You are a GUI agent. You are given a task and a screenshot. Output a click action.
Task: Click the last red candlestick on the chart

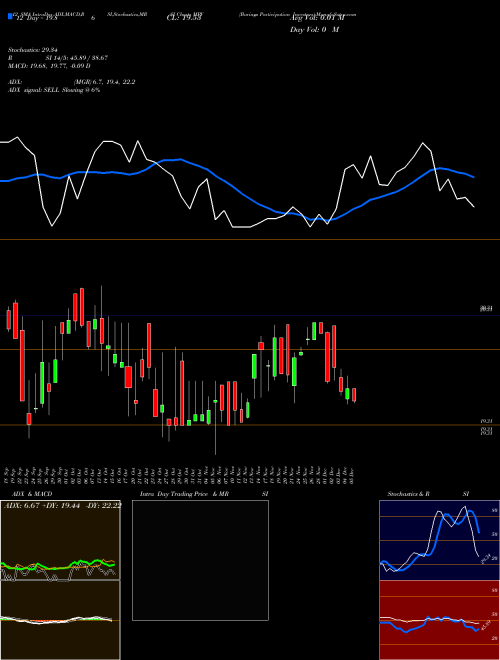click(x=354, y=395)
